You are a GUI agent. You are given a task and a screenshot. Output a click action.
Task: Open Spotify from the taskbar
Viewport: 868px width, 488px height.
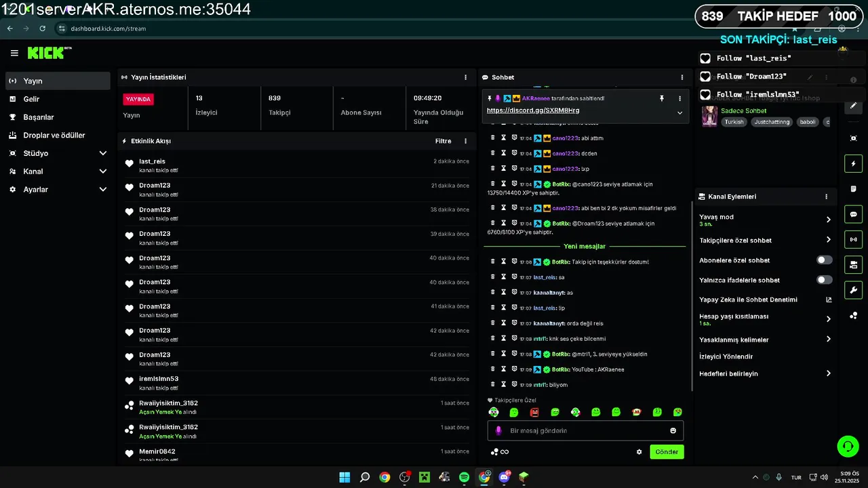point(464,477)
